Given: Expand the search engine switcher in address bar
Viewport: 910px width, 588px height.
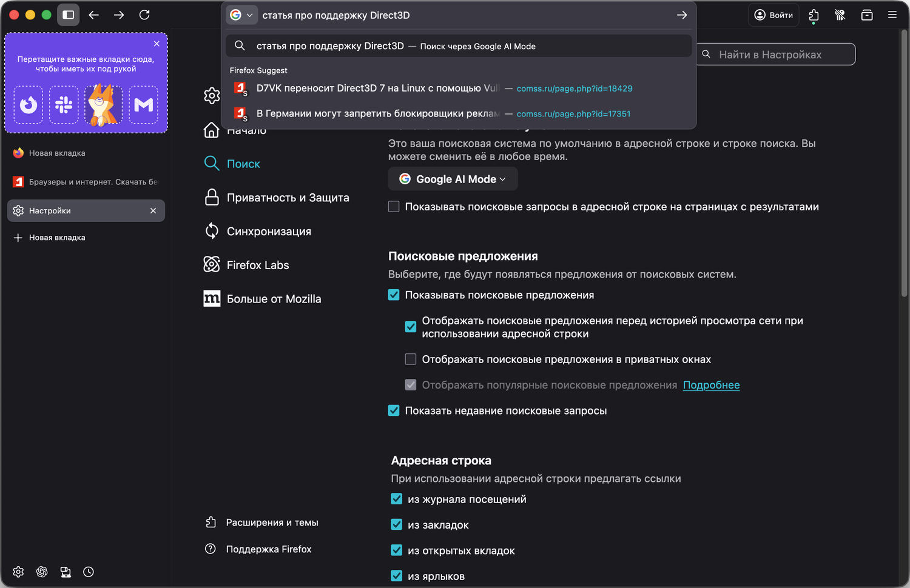Looking at the screenshot, I should (242, 15).
